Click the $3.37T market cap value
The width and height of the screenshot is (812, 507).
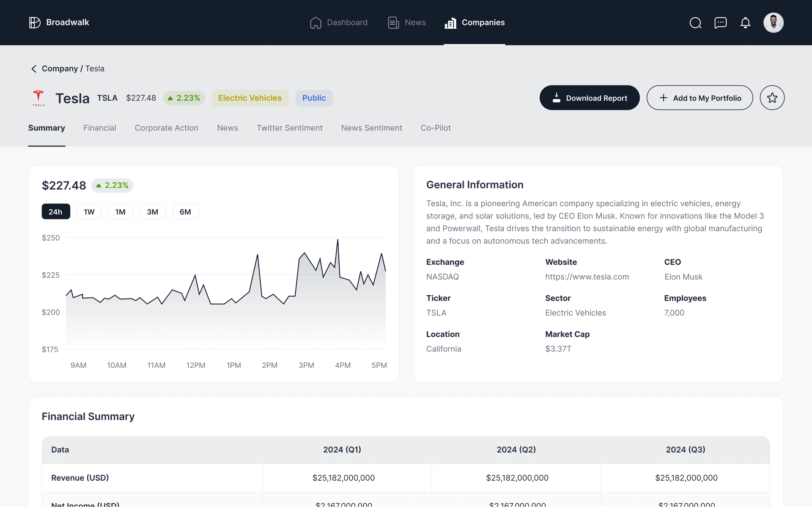558,349
